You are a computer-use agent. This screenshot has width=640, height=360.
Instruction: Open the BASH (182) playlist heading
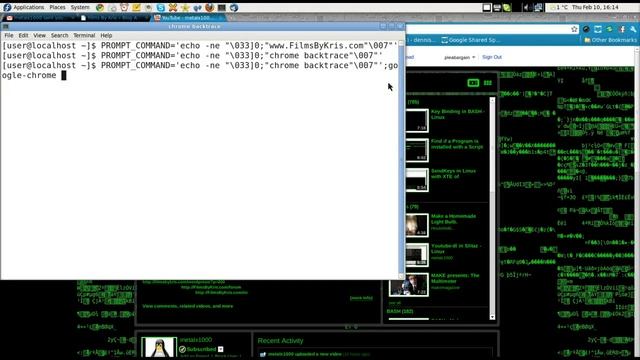(400, 311)
